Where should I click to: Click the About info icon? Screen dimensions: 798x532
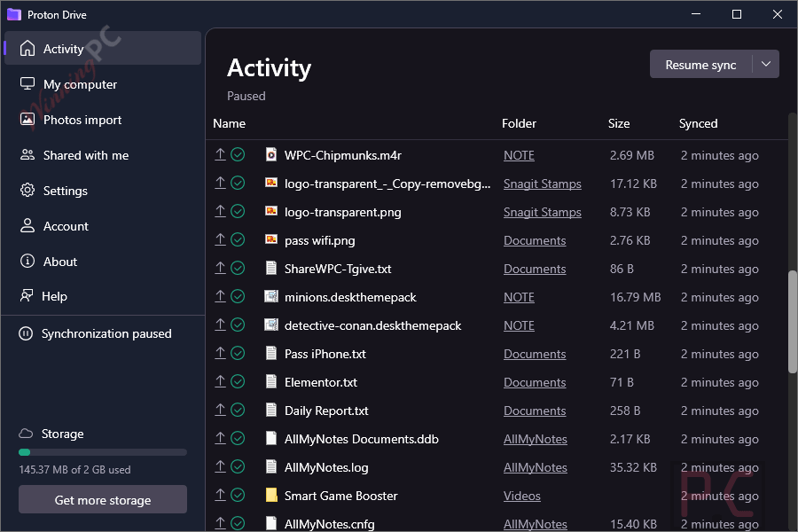(27, 262)
